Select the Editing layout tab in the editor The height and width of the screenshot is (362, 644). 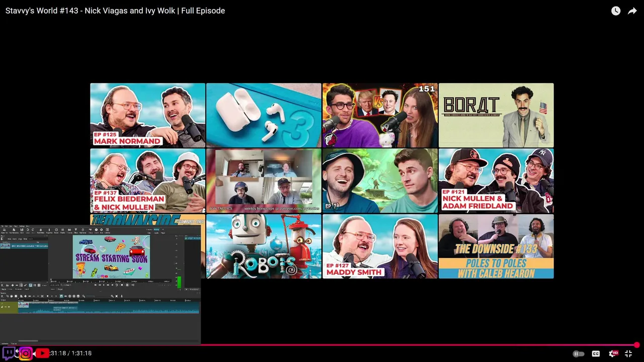coord(156,229)
